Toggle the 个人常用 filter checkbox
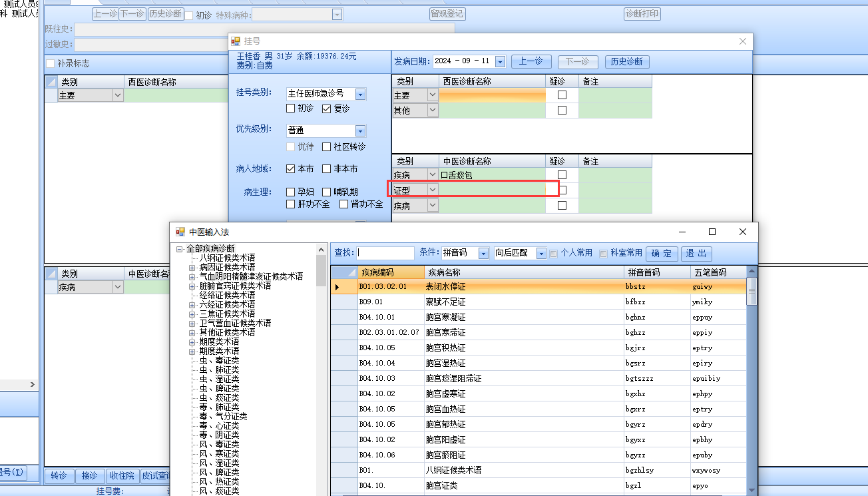The image size is (868, 496). tap(554, 253)
